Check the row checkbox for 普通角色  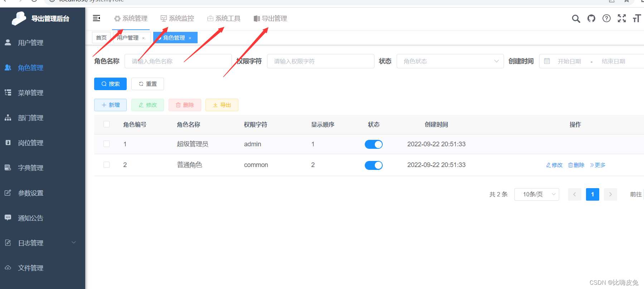click(106, 165)
